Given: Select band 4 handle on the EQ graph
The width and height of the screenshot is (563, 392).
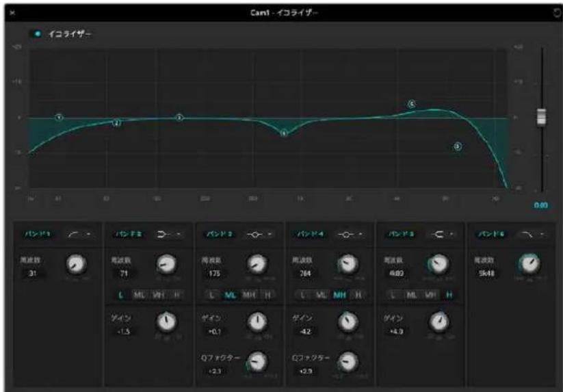Looking at the screenshot, I should coord(284,133).
